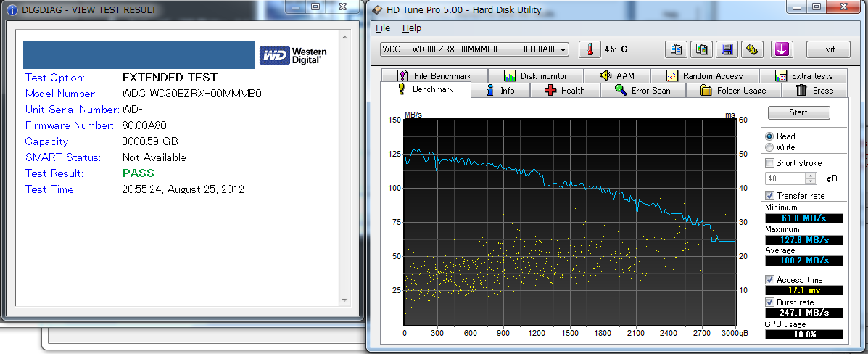Click the EXTENDED TEST text in DLGDIAG
Viewport: 868px width, 354px height.
click(x=170, y=78)
